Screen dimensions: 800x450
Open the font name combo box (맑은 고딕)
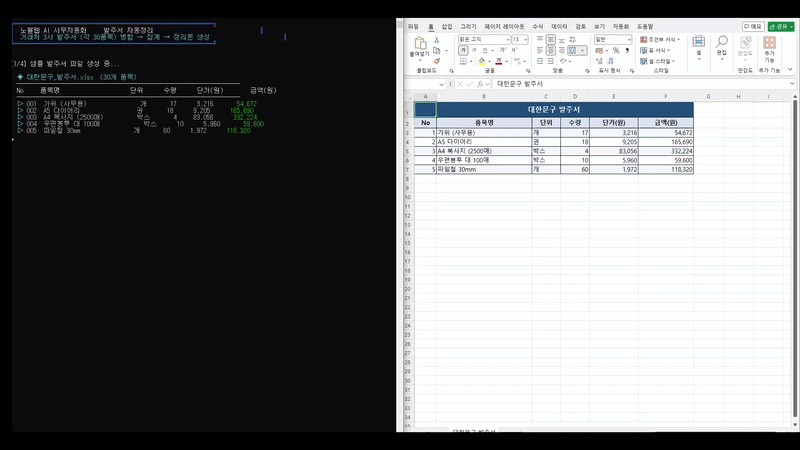click(x=484, y=39)
